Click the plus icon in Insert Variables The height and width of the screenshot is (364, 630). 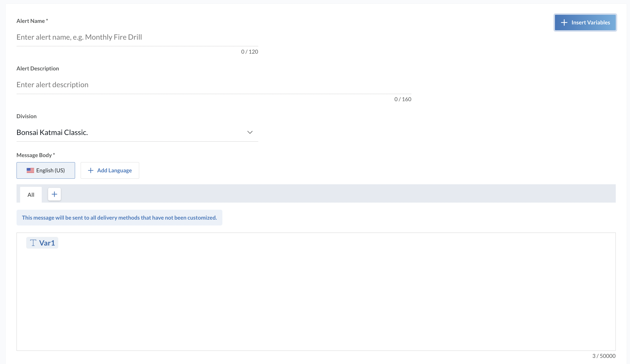pos(564,22)
